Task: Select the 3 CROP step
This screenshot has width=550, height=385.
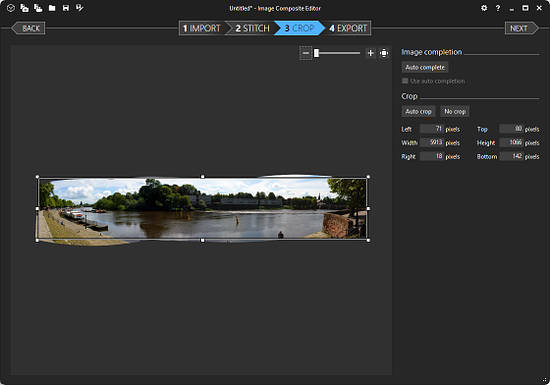Action: (x=299, y=28)
